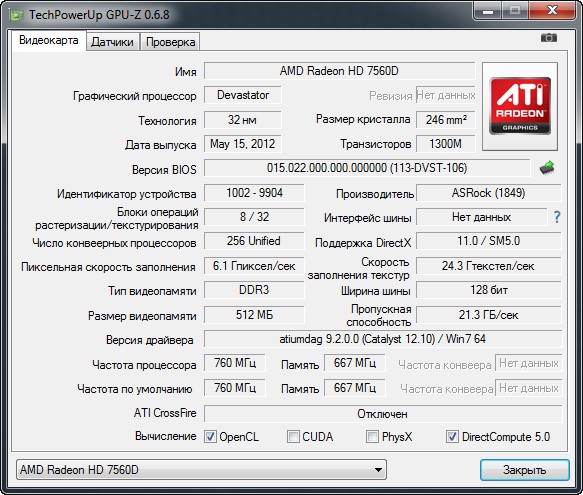This screenshot has height=495, width=583.
Task: Toggle the PhysX checkbox
Action: [x=372, y=436]
